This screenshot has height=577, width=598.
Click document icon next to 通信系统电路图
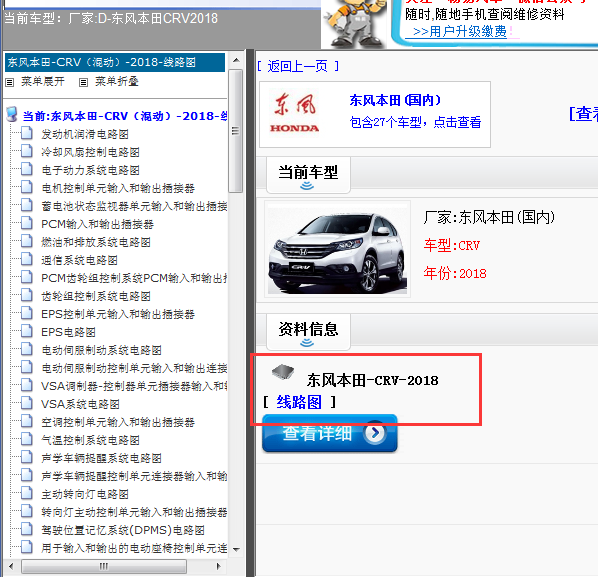pos(26,259)
